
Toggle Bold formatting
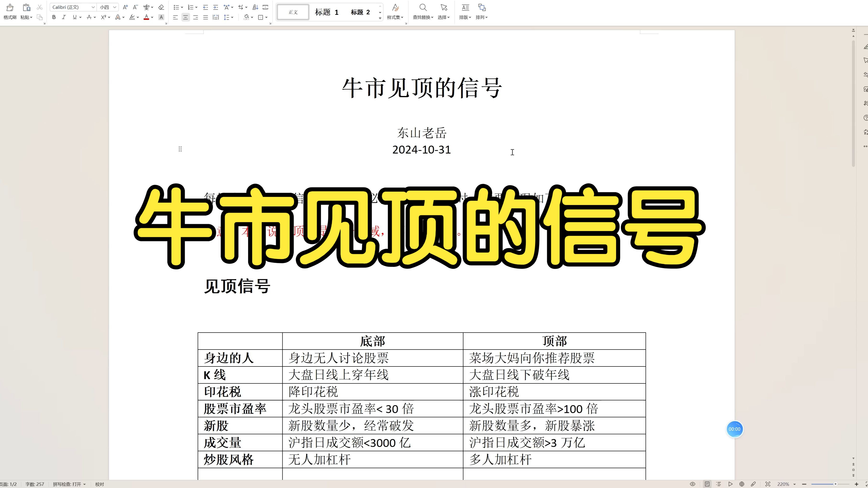(x=54, y=17)
